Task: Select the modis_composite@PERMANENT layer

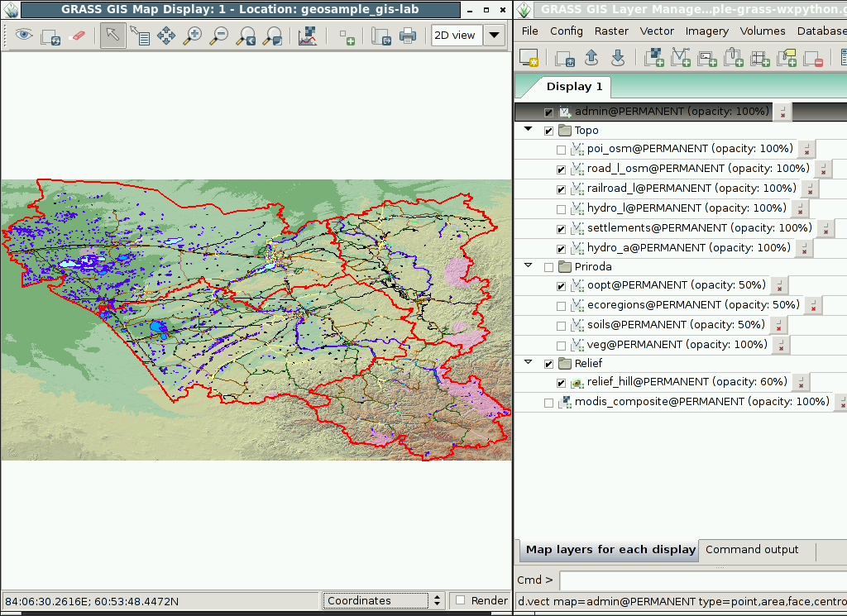Action: pos(701,402)
